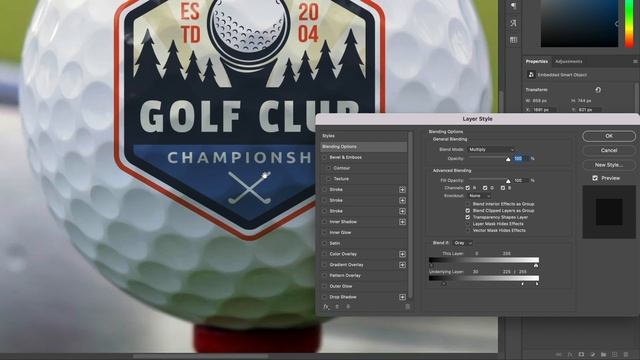Image resolution: width=640 pixels, height=360 pixels.
Task: Add another Stroke with first plus icon
Action: tap(402, 190)
